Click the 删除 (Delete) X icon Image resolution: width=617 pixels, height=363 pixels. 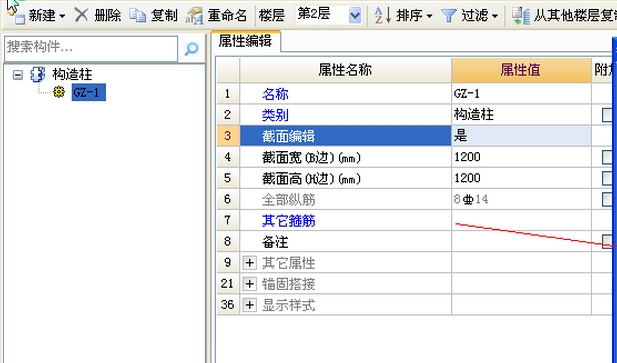pyautogui.click(x=81, y=15)
